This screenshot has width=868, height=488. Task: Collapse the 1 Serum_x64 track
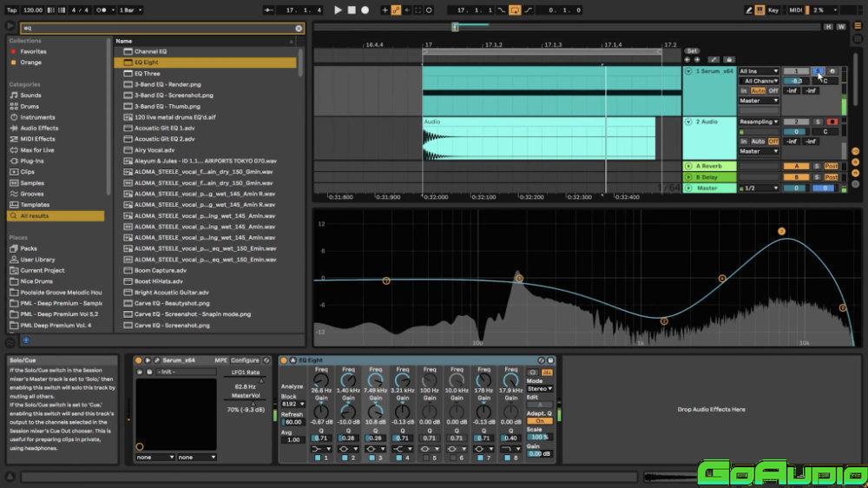(x=688, y=71)
